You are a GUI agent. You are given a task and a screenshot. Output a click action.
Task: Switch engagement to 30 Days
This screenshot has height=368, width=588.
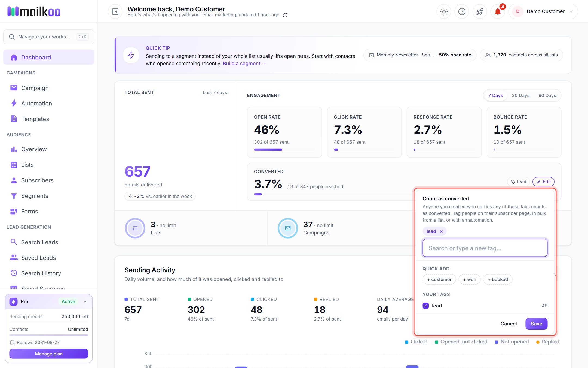(520, 95)
